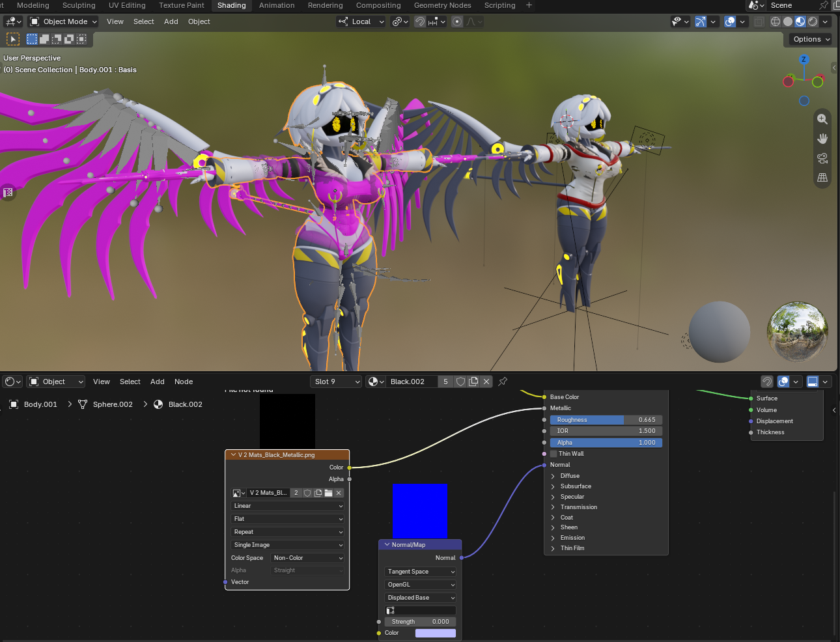Add a new workspace with the plus icon

coord(529,5)
